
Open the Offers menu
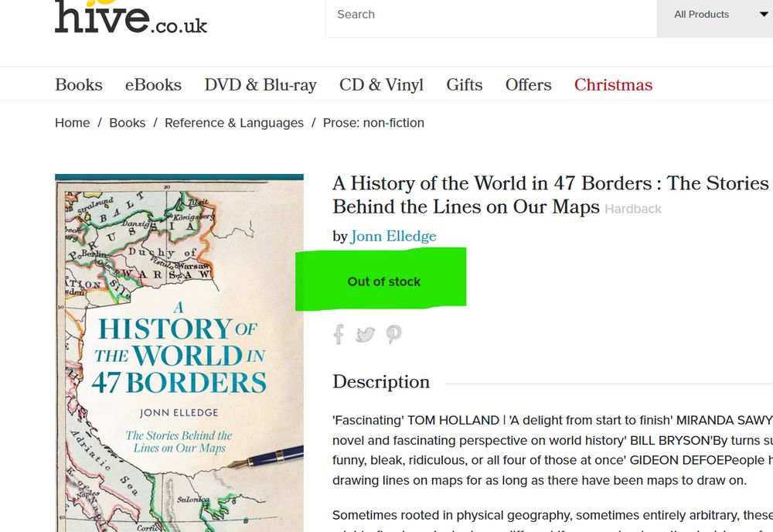529,85
